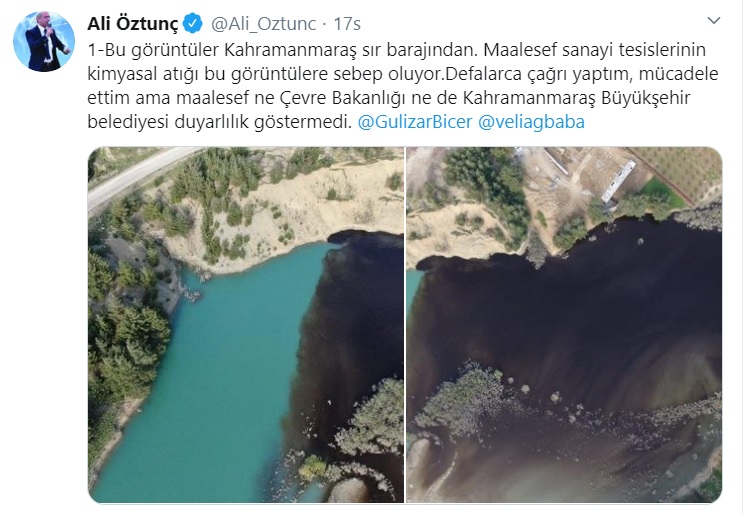Viewport: 744px width, 515px height.
Task: Open the 17s timestamp permalink
Action: (x=347, y=24)
